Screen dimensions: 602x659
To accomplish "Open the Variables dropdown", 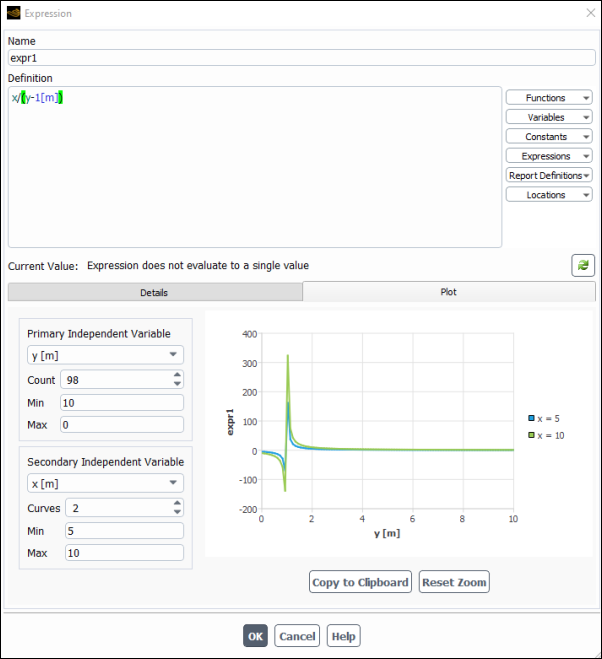I will click(x=549, y=117).
